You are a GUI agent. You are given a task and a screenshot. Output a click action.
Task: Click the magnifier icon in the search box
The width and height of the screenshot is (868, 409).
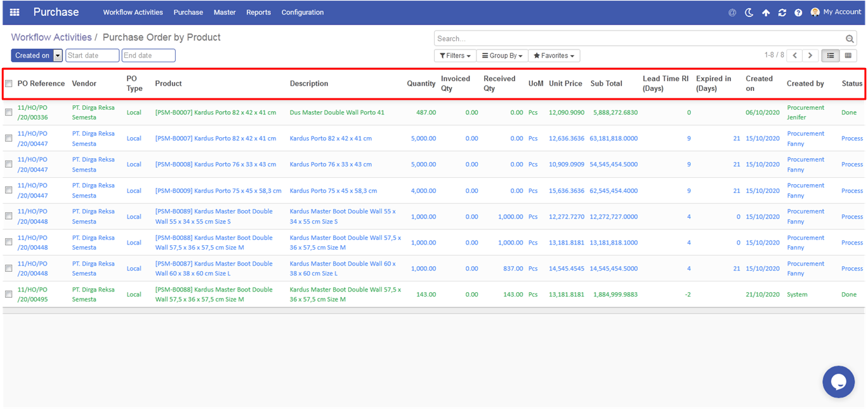tap(850, 39)
